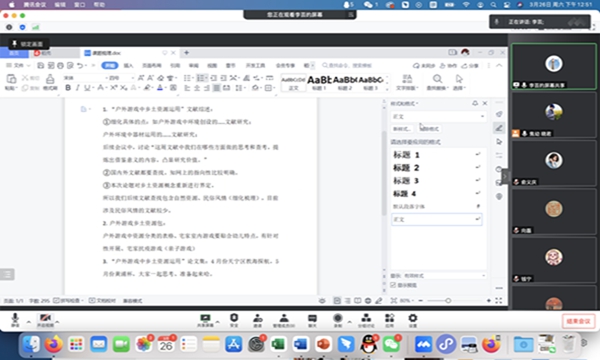Click the red End Meeting button

[x=578, y=321]
